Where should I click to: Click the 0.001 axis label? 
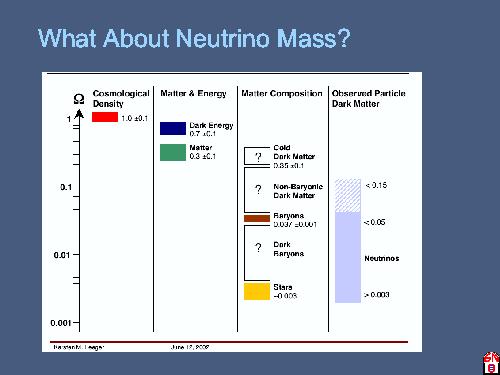tap(61, 323)
